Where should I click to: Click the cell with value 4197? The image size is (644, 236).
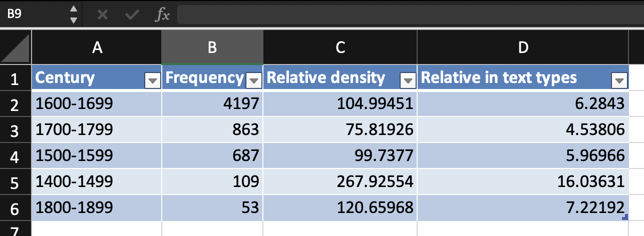[x=212, y=104]
